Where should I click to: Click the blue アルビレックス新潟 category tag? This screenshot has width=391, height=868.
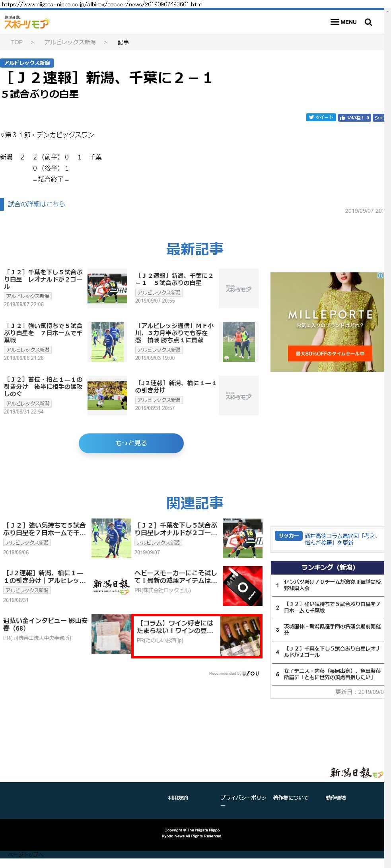click(x=27, y=63)
